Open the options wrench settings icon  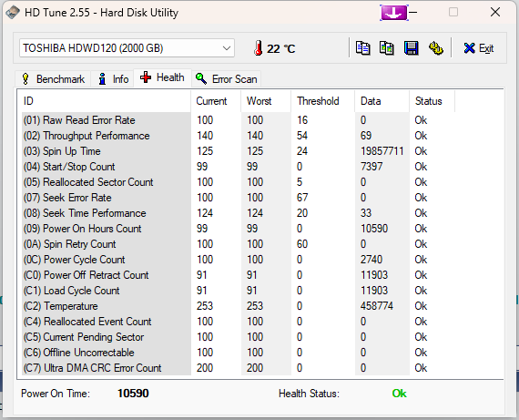(435, 48)
